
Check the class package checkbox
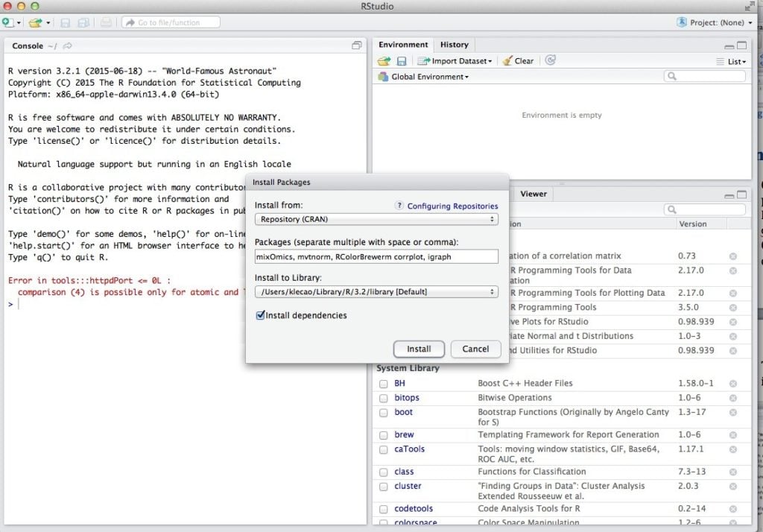pyautogui.click(x=384, y=472)
